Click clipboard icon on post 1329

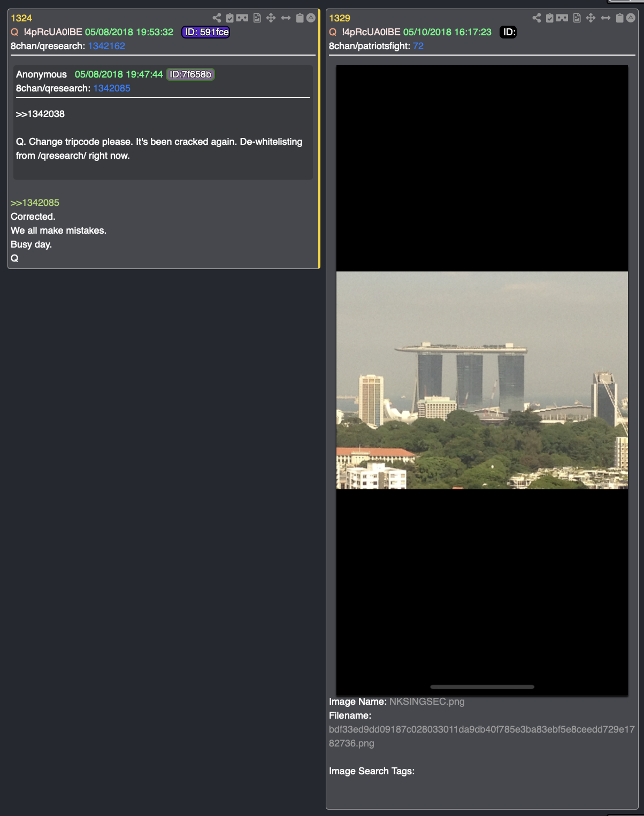tap(619, 18)
